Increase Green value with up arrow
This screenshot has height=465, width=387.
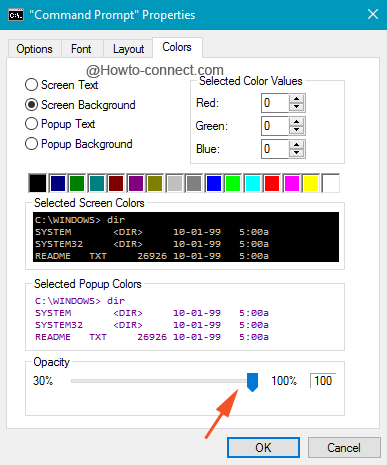coord(296,122)
